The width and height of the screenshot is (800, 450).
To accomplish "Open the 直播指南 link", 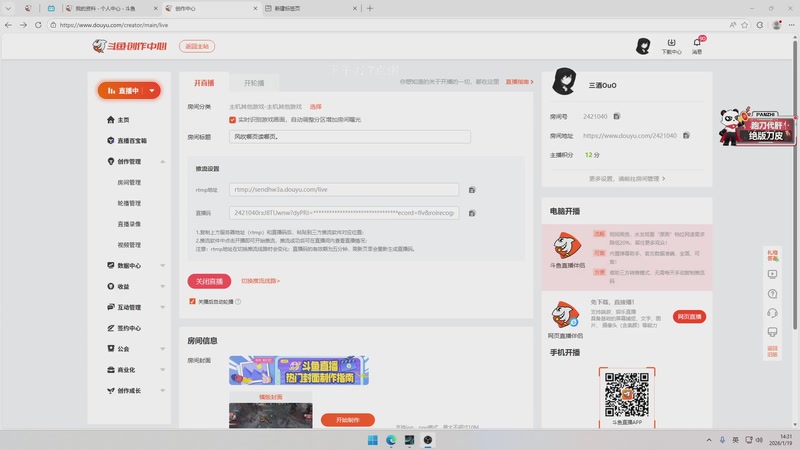I will point(519,82).
